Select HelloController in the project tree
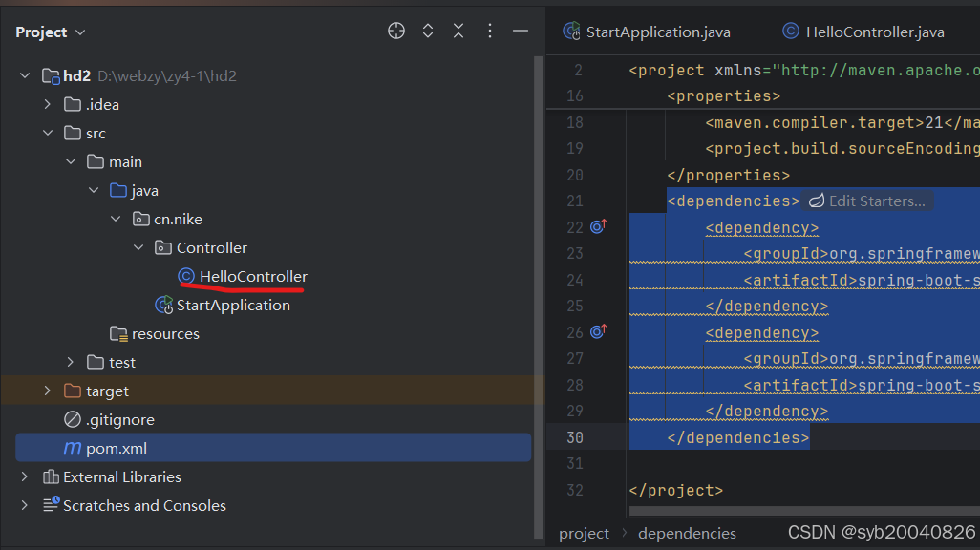This screenshot has height=550, width=980. coord(253,276)
